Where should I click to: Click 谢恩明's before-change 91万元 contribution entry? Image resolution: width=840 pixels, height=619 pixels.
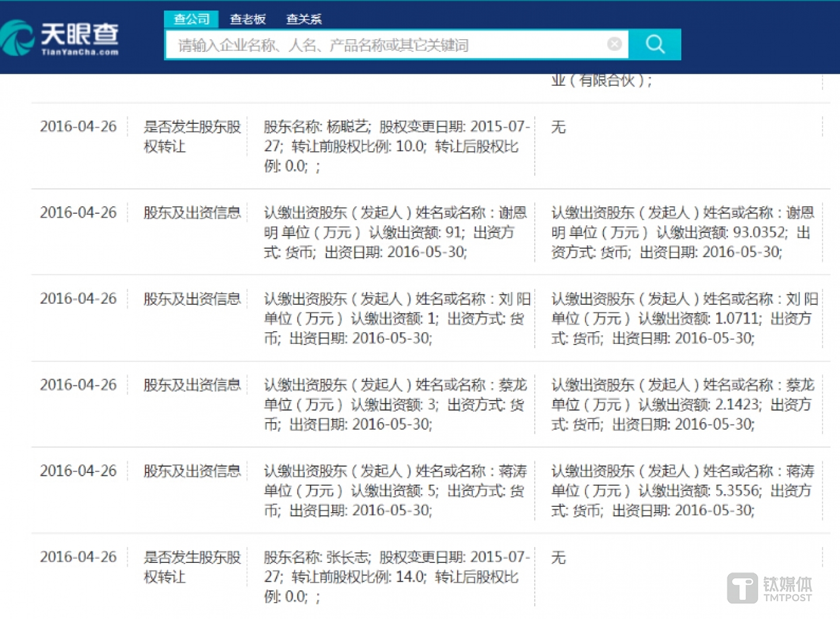pos(396,232)
